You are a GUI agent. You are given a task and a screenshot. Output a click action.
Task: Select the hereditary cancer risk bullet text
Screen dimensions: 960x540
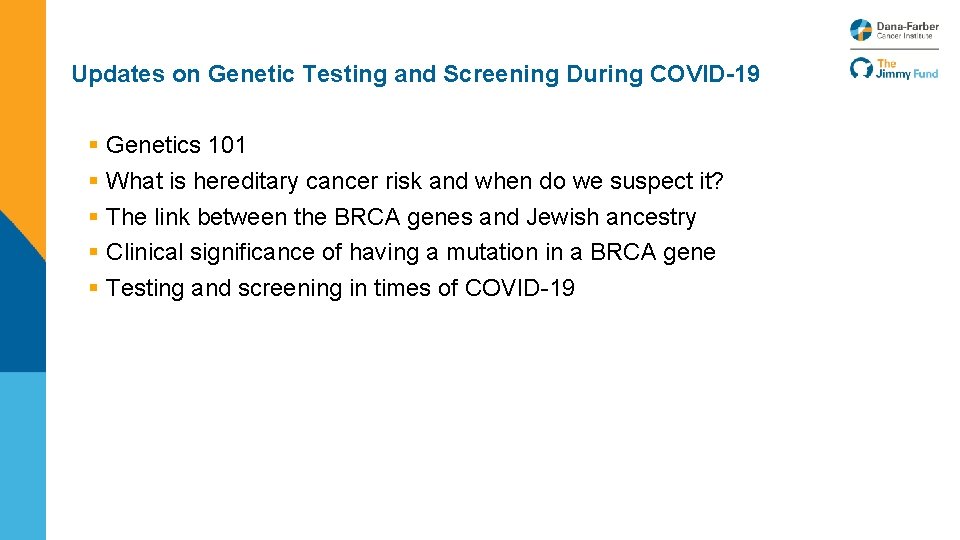click(414, 181)
